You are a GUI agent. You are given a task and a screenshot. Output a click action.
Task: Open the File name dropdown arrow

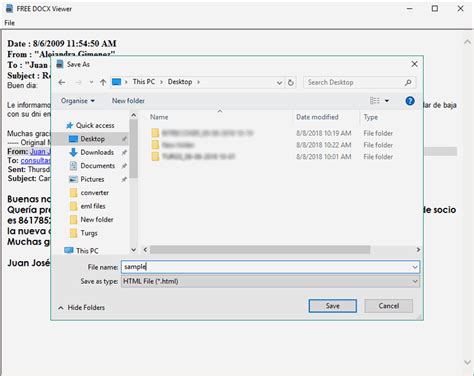click(415, 267)
